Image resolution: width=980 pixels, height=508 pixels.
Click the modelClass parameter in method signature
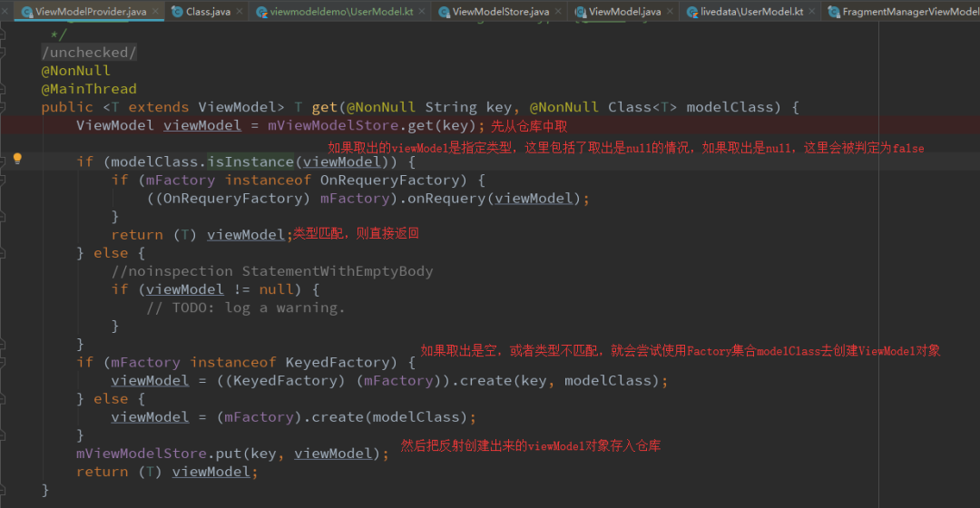click(x=730, y=107)
